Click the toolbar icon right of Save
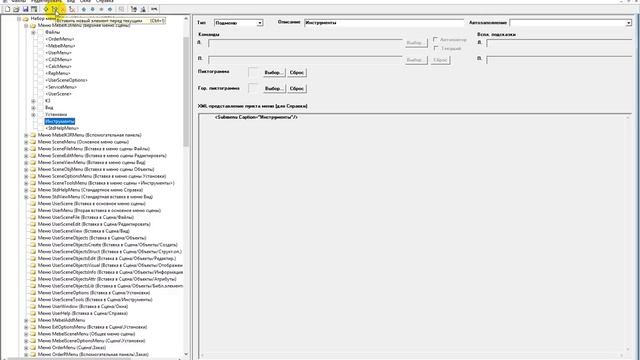640x360 pixels. pyautogui.click(x=34, y=9)
